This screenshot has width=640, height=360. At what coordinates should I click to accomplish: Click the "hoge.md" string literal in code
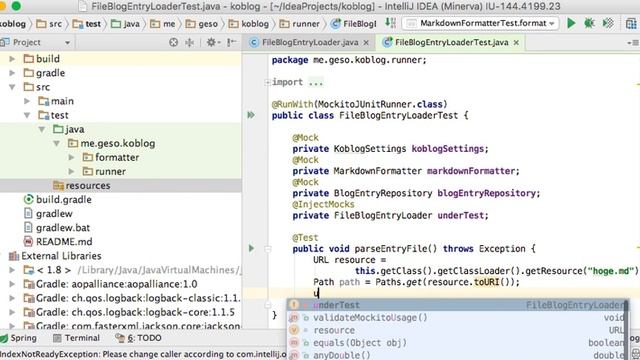[x=612, y=271]
